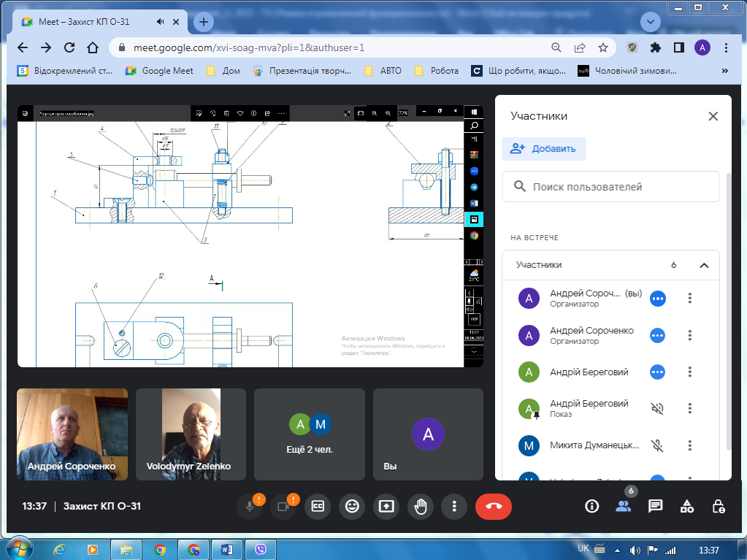Open Viber from the Windows taskbar
This screenshot has height=560, width=747.
tap(259, 549)
